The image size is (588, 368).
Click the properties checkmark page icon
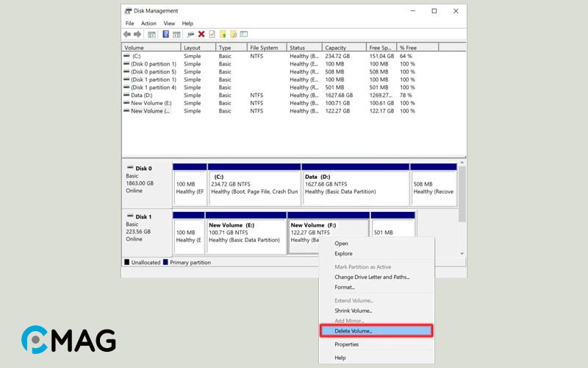212,35
